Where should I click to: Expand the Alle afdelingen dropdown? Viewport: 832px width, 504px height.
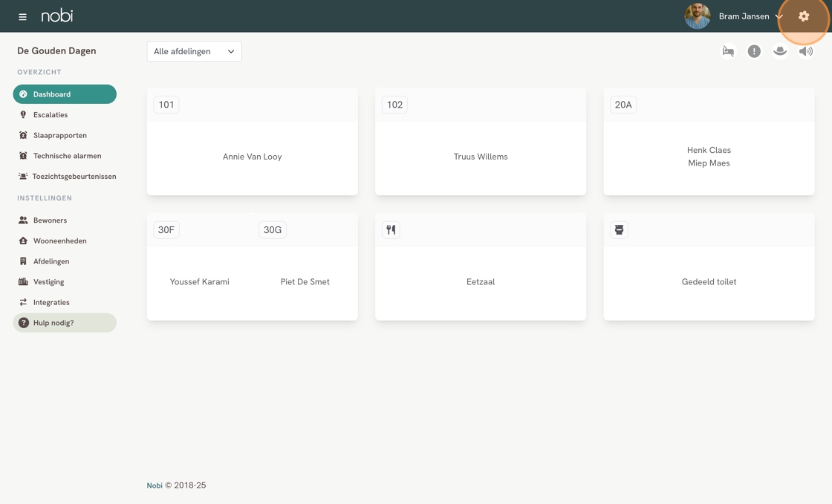coord(194,51)
